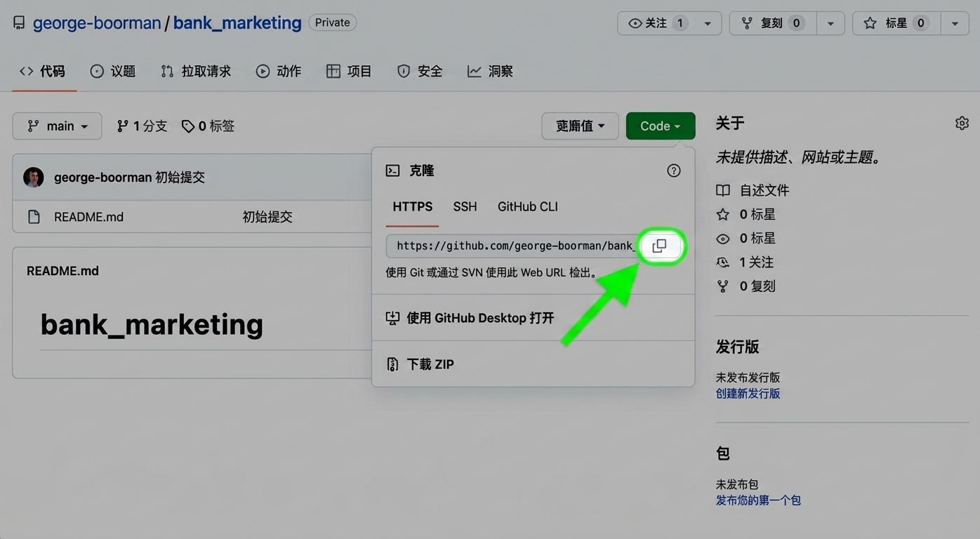Open the clone help question mark icon
980x539 pixels.
pos(674,171)
